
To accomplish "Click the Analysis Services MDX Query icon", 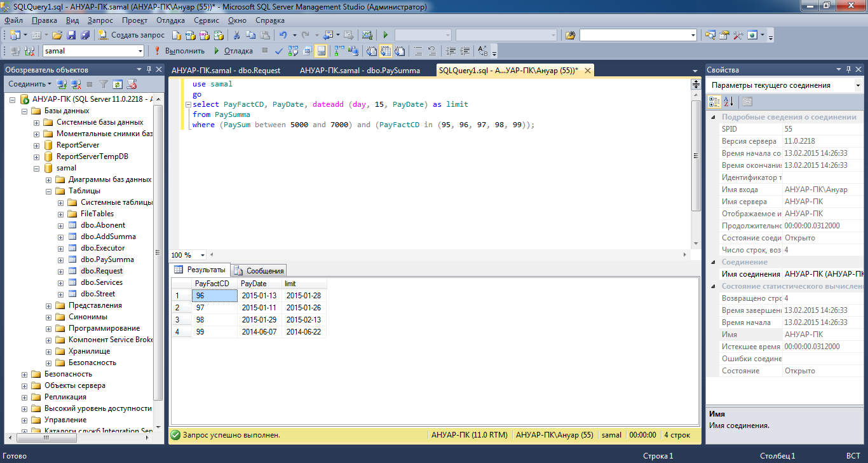I will (x=190, y=36).
